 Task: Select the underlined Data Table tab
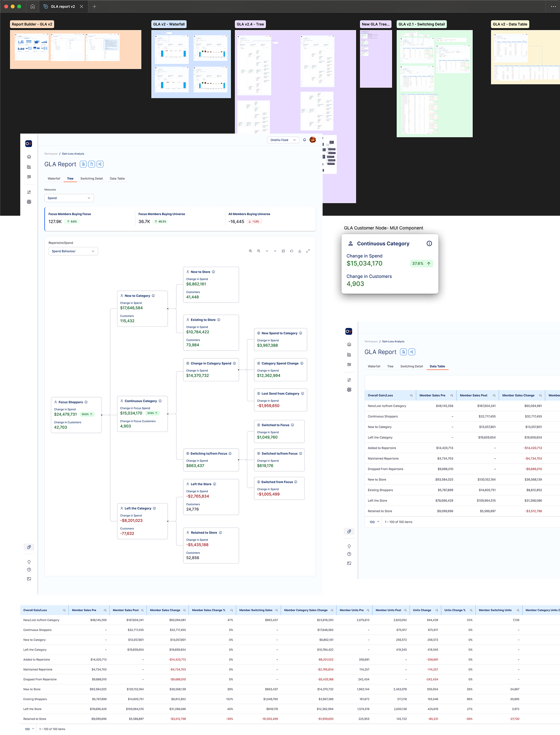(437, 366)
